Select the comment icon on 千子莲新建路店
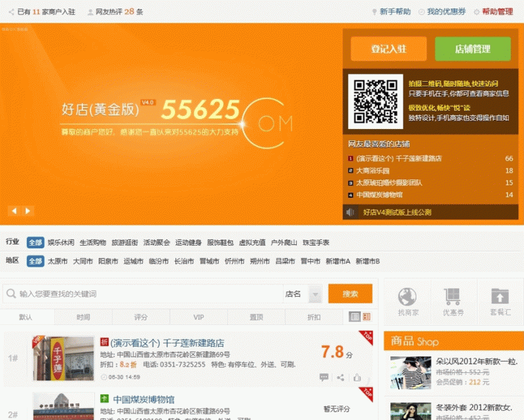 pos(324,377)
